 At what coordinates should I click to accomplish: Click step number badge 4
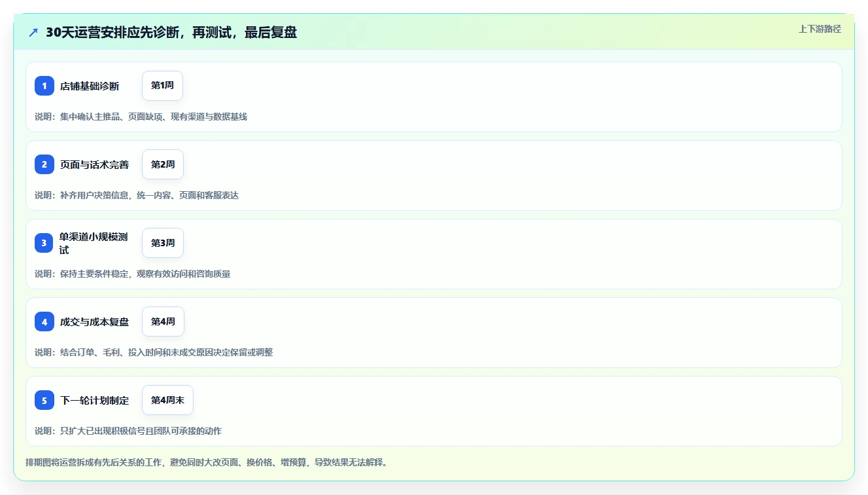click(44, 321)
